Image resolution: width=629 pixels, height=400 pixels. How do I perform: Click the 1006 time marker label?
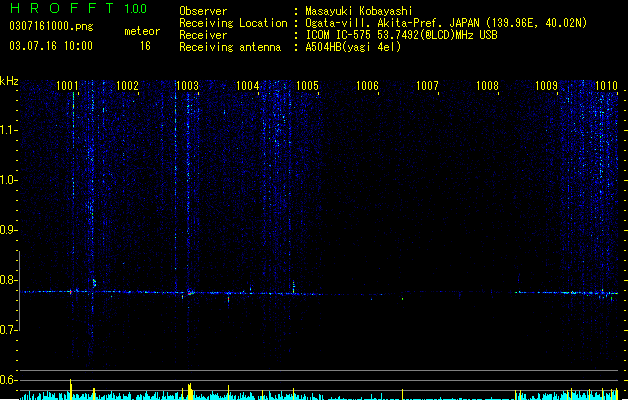coord(367,86)
